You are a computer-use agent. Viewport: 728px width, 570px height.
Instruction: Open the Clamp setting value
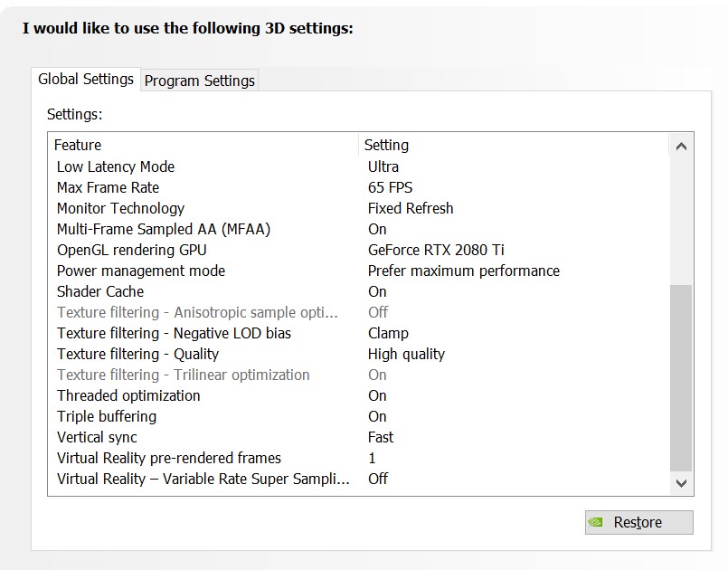coord(388,334)
